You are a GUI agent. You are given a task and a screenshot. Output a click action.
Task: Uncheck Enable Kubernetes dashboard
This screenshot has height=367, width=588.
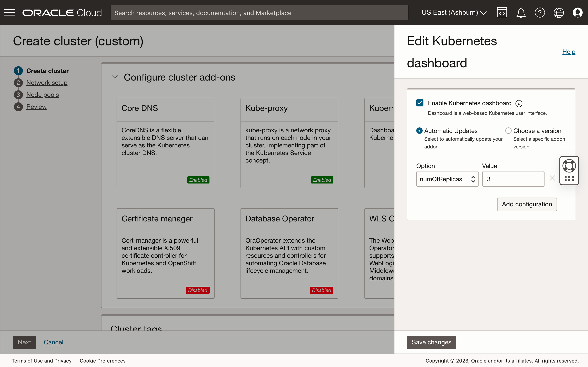420,103
